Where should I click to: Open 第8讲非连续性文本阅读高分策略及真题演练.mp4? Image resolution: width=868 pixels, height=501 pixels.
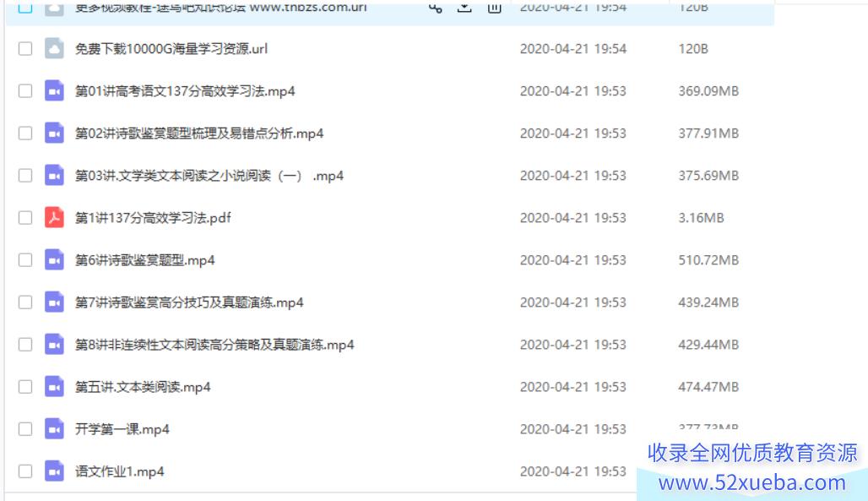214,345
